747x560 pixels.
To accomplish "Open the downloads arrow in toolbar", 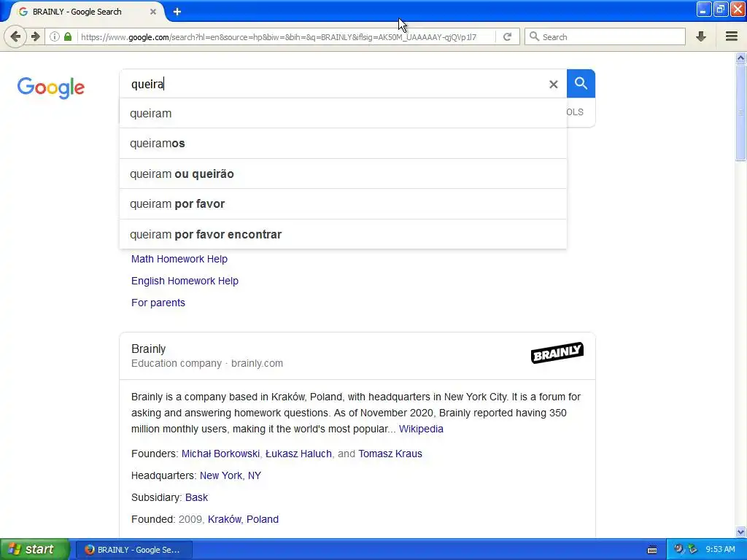I will coord(701,36).
